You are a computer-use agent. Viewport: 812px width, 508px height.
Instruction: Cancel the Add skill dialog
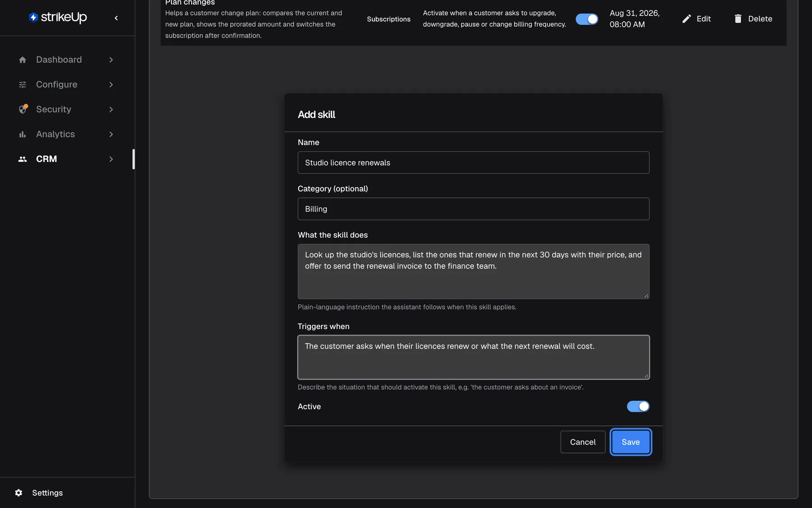point(583,442)
